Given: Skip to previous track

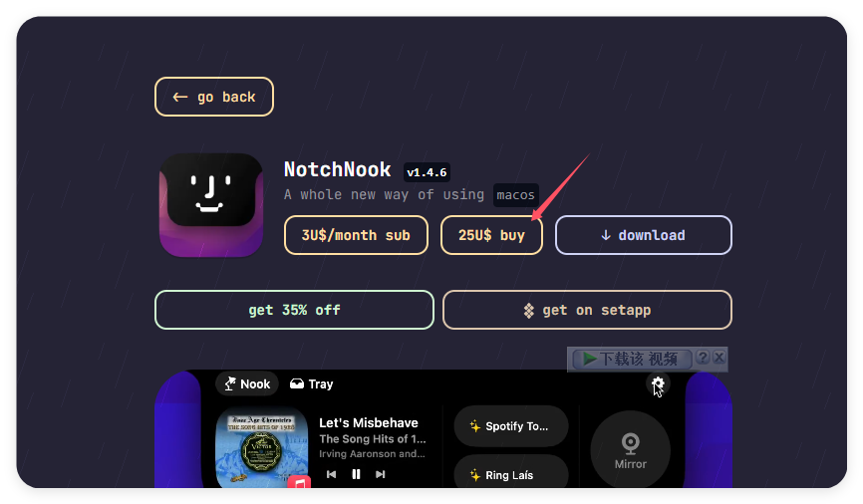Looking at the screenshot, I should coord(331,474).
